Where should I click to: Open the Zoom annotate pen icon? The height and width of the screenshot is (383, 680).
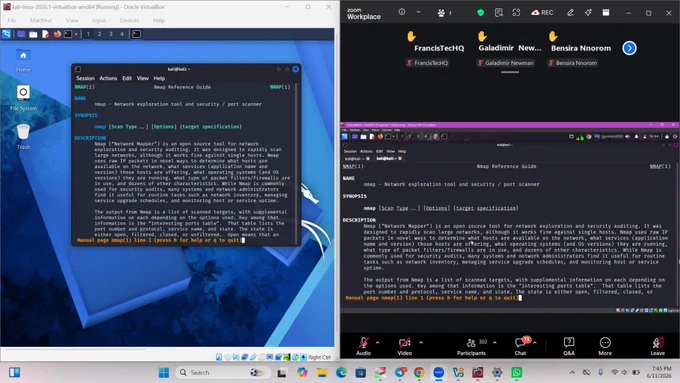[x=570, y=13]
